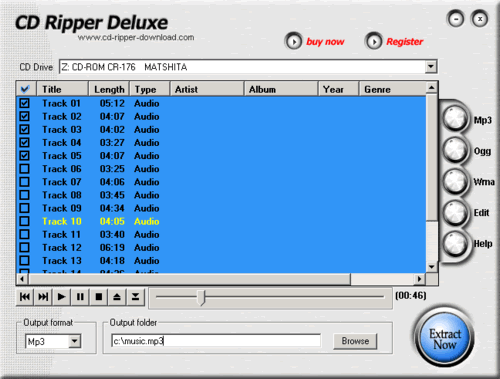The image size is (500, 379).
Task: Pause playback
Action: (80, 297)
